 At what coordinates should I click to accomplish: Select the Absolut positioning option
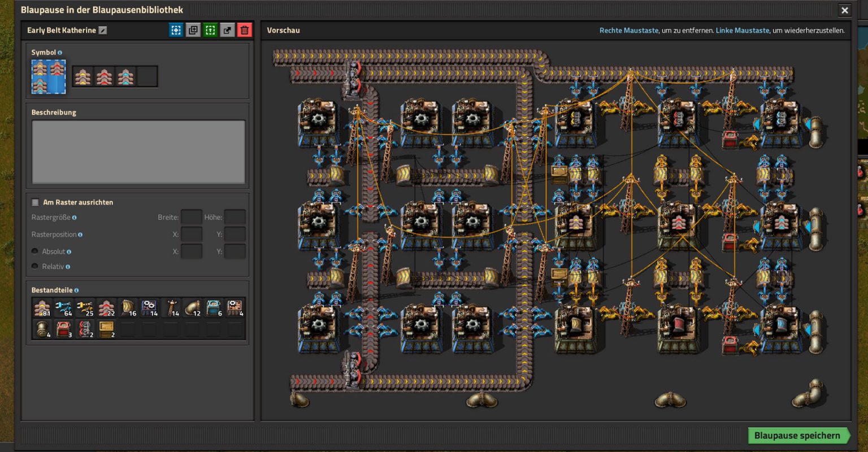(34, 251)
